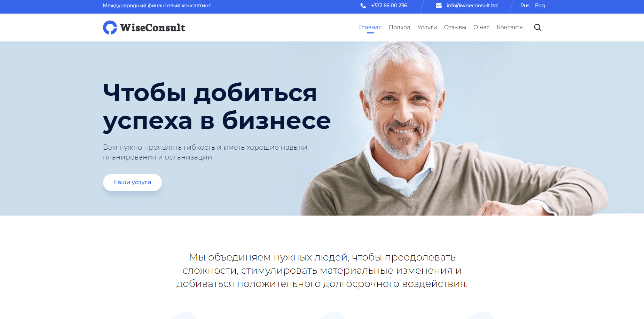This screenshot has width=644, height=319.
Task: Click the Наши услуги button
Action: pos(132,182)
